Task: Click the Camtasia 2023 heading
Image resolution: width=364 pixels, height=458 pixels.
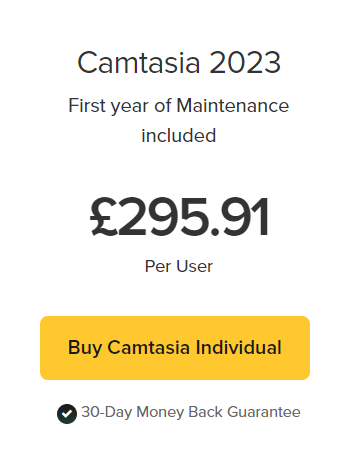Action: point(179,62)
